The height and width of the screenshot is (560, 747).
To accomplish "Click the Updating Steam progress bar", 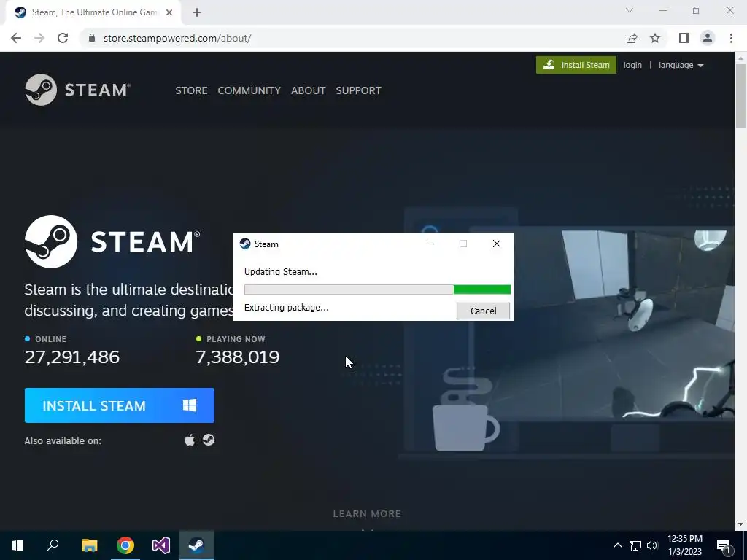I will point(377,289).
